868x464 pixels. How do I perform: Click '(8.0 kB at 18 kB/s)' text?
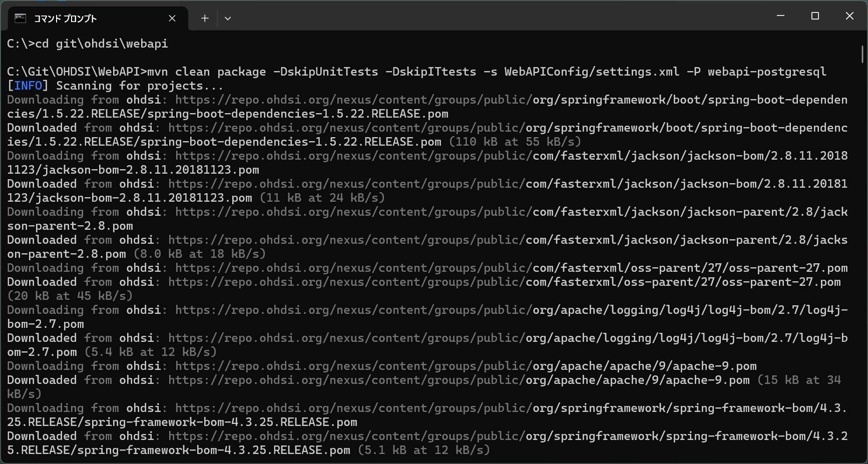[200, 254]
